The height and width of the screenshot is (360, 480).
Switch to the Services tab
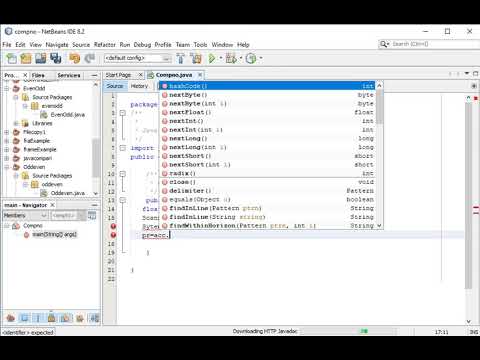pos(69,75)
